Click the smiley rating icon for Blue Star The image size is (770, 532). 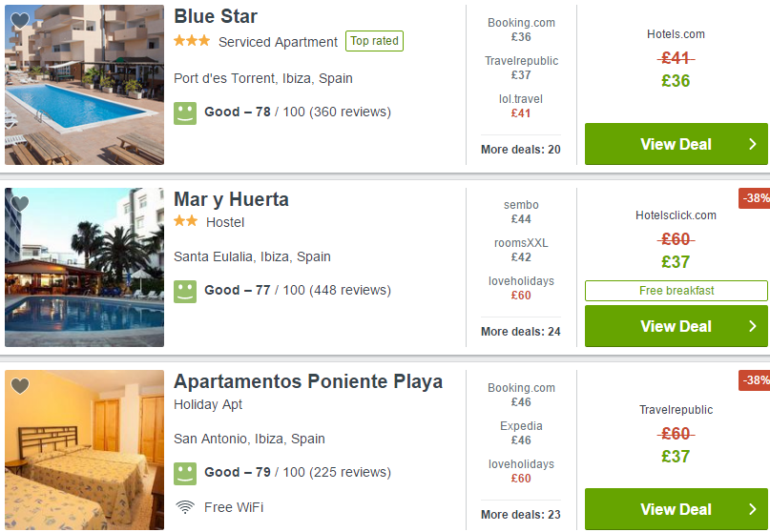pyautogui.click(x=185, y=113)
